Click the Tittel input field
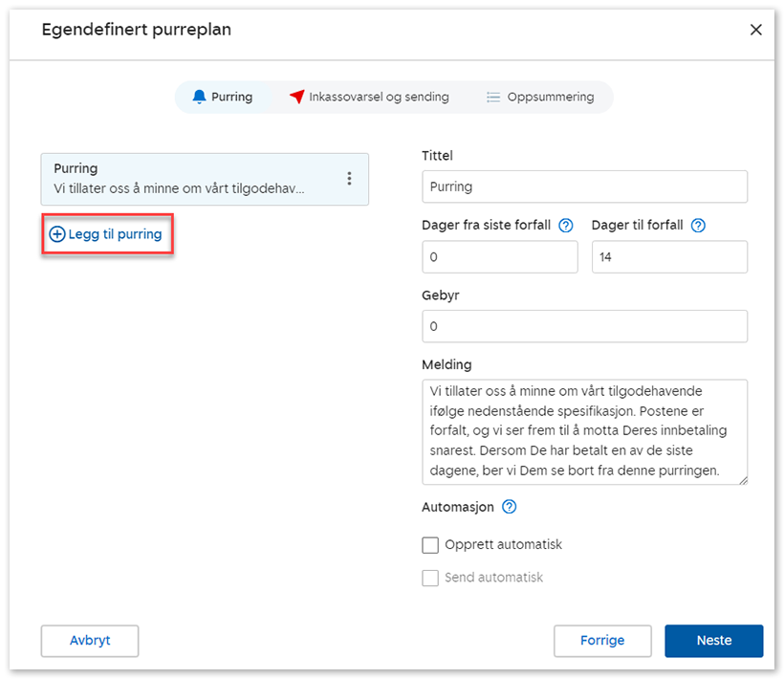Image resolution: width=784 pixels, height=679 pixels. point(584,186)
